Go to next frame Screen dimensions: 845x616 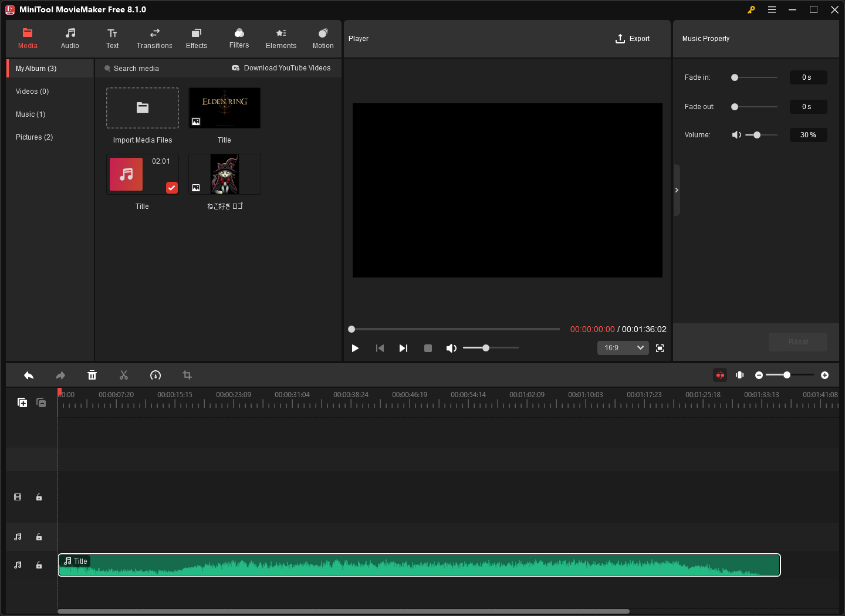(x=403, y=348)
